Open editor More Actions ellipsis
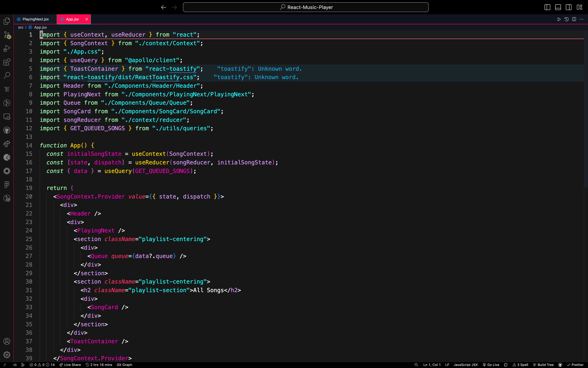Image resolution: width=588 pixels, height=368 pixels. pyautogui.click(x=581, y=19)
